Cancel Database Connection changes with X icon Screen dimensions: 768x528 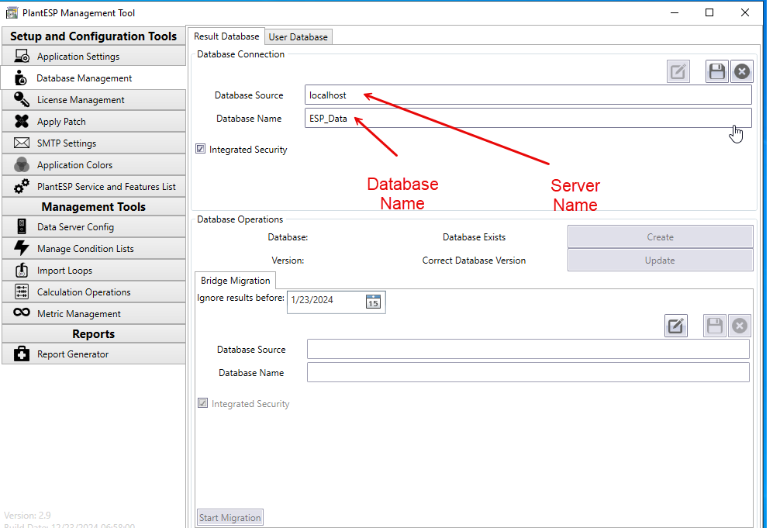click(x=742, y=72)
